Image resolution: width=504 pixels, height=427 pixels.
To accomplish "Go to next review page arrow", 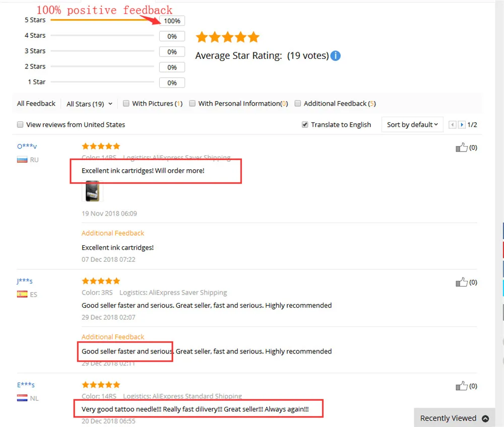I will (462, 124).
